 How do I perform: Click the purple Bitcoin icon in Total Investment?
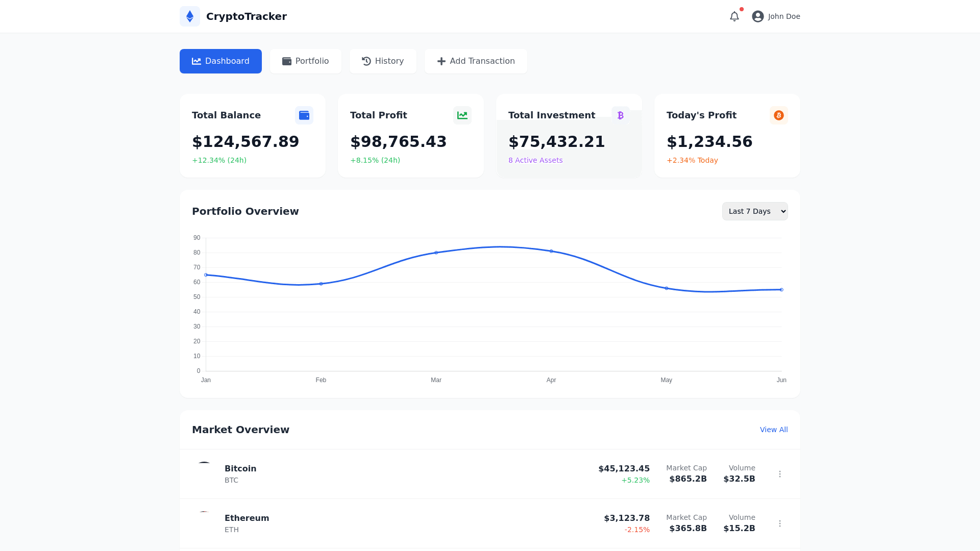pos(621,115)
